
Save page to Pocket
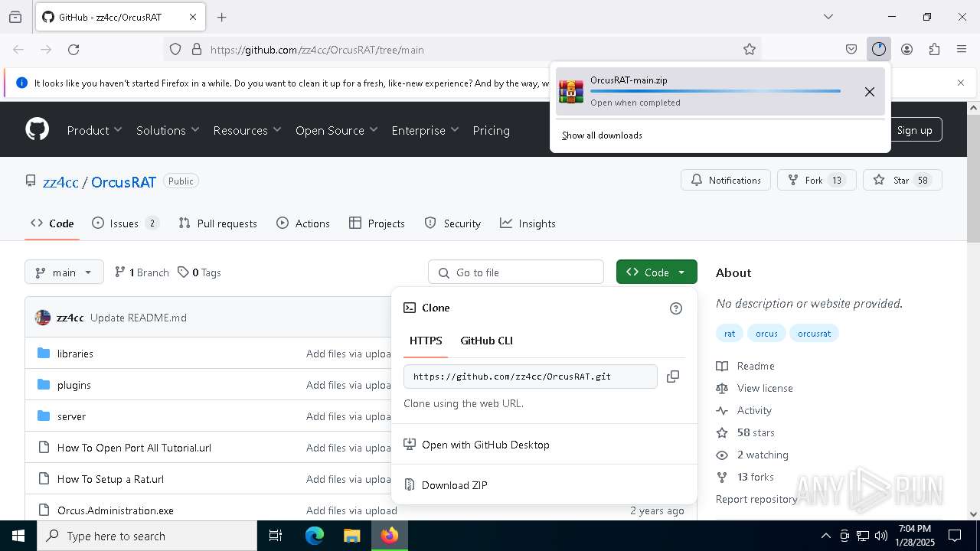click(x=851, y=50)
